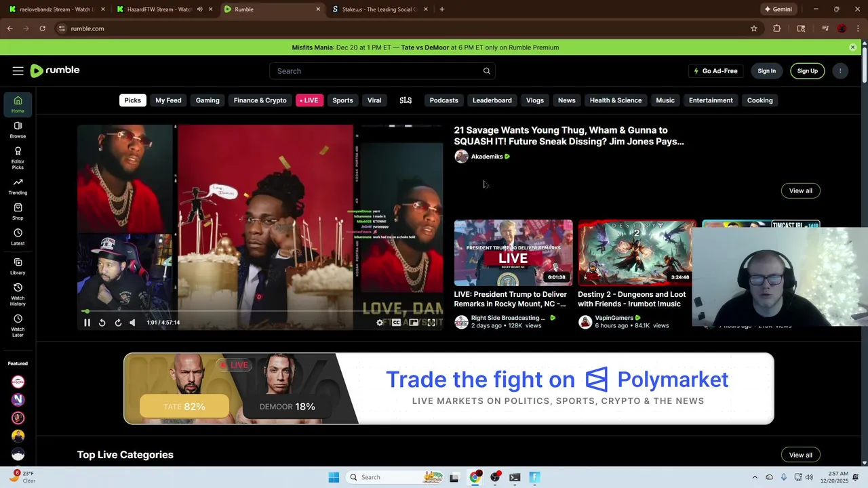
Task: Open Chrome extensions puzzle icon
Action: (x=777, y=28)
